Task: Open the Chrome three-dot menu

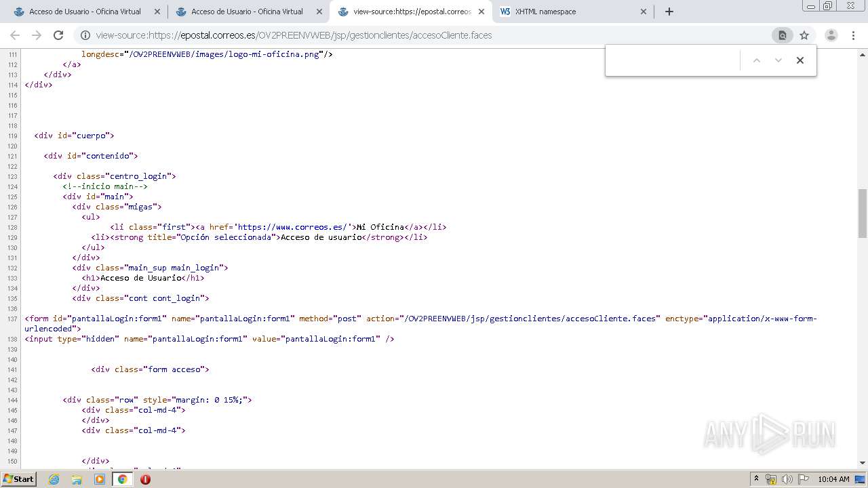Action: coord(854,35)
